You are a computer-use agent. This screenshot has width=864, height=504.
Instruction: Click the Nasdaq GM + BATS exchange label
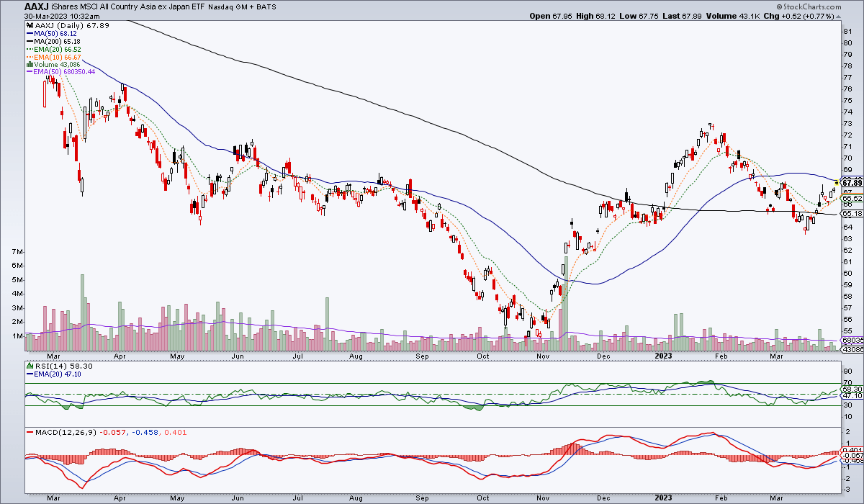pos(241,6)
